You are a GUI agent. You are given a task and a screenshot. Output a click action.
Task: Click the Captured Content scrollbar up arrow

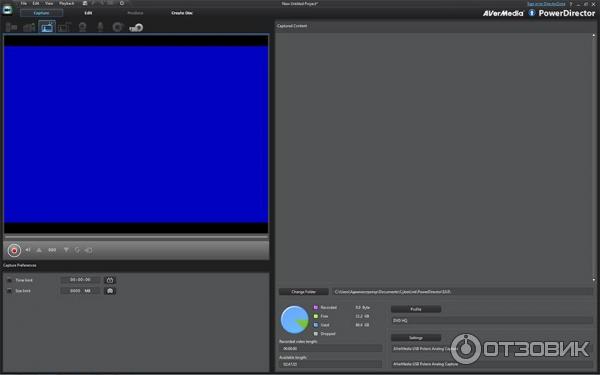click(x=594, y=36)
